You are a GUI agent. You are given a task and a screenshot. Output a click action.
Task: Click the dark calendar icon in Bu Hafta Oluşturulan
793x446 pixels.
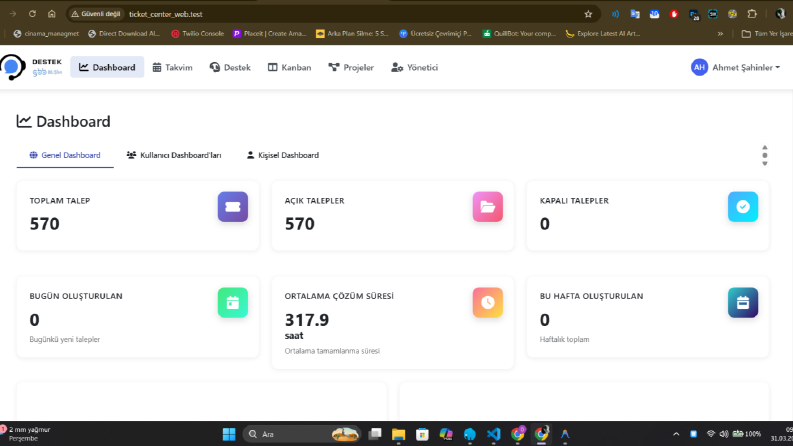(743, 302)
